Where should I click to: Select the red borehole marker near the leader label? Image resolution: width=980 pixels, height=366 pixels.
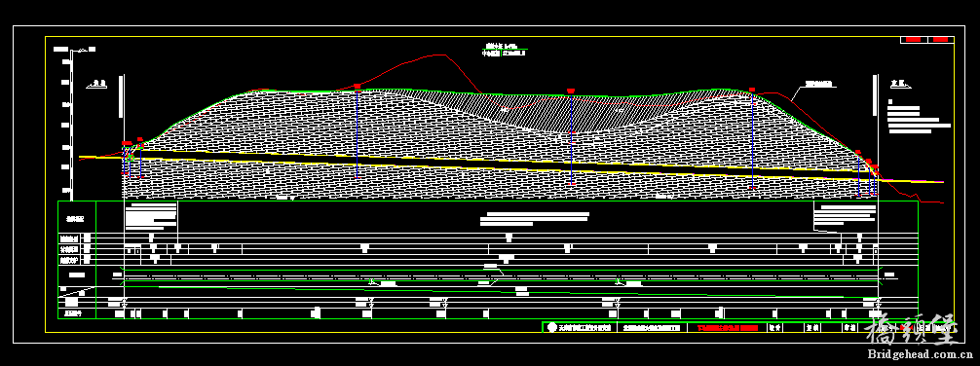[752, 90]
